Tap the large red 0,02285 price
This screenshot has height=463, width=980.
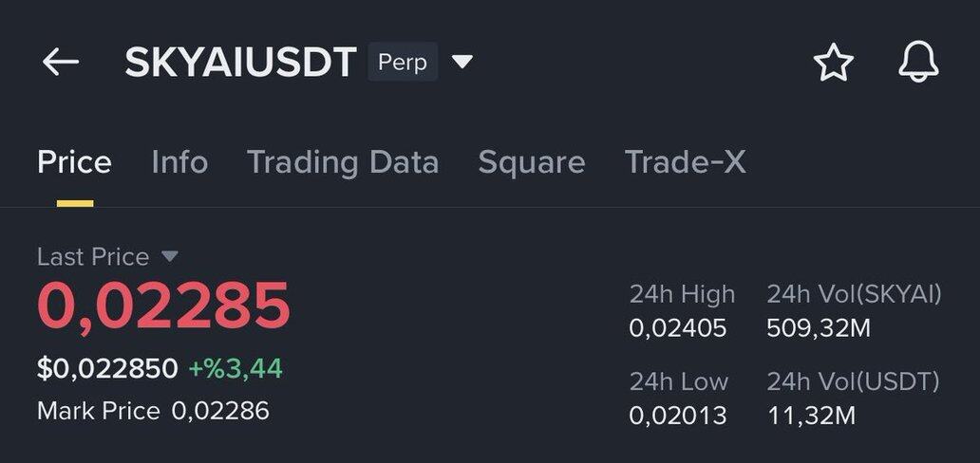coord(163,306)
